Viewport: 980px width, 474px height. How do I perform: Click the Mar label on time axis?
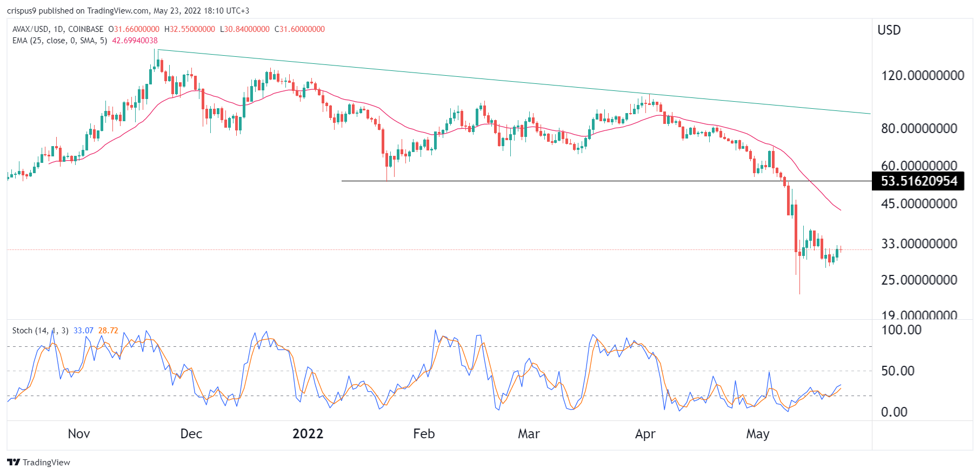point(529,434)
